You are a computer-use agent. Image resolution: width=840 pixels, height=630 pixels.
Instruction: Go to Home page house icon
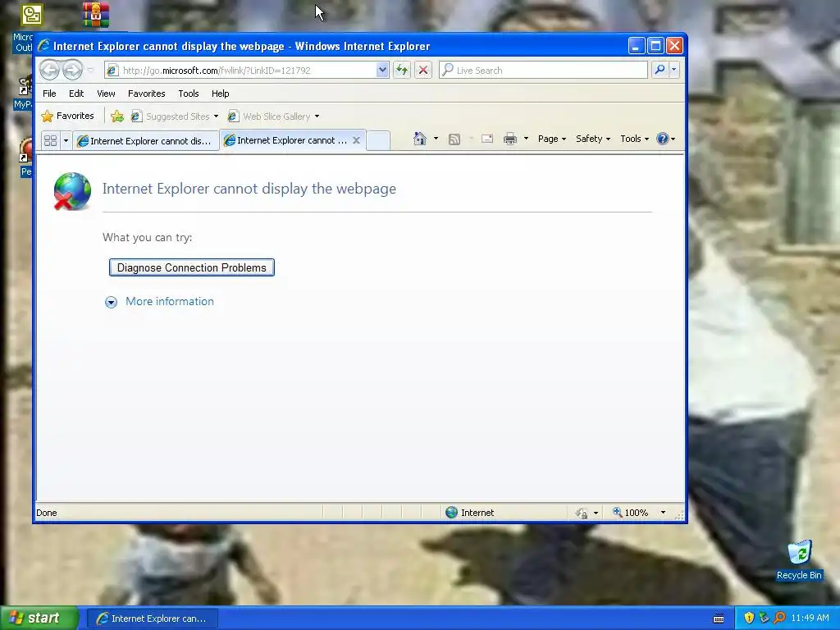click(x=419, y=139)
